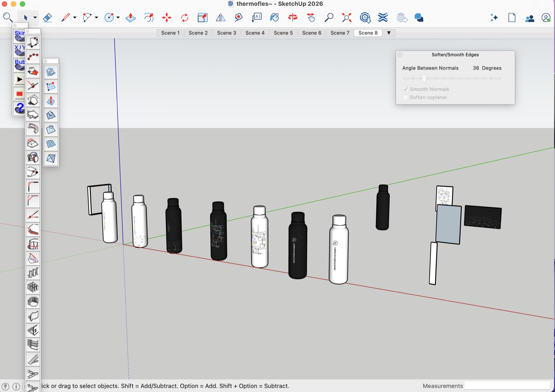This screenshot has width=555, height=392.
Task: Select the Move tool
Action: [167, 18]
